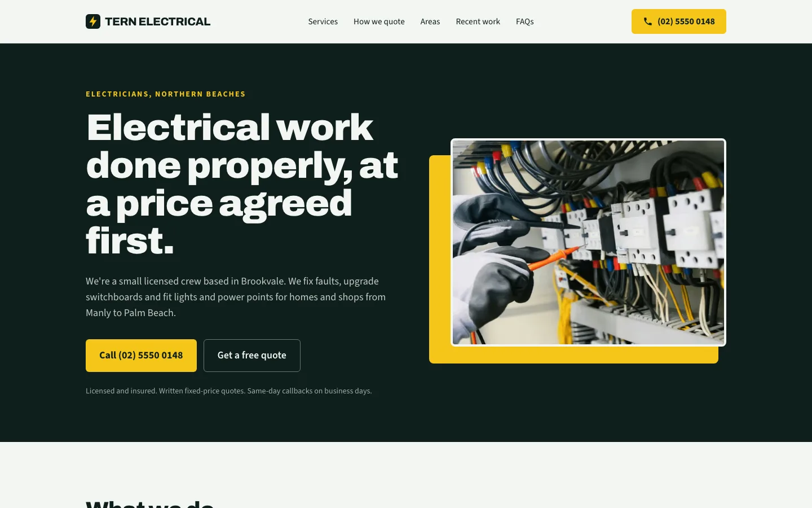Click the electrician switchboard photo
The height and width of the screenshot is (508, 812).
pyautogui.click(x=588, y=242)
